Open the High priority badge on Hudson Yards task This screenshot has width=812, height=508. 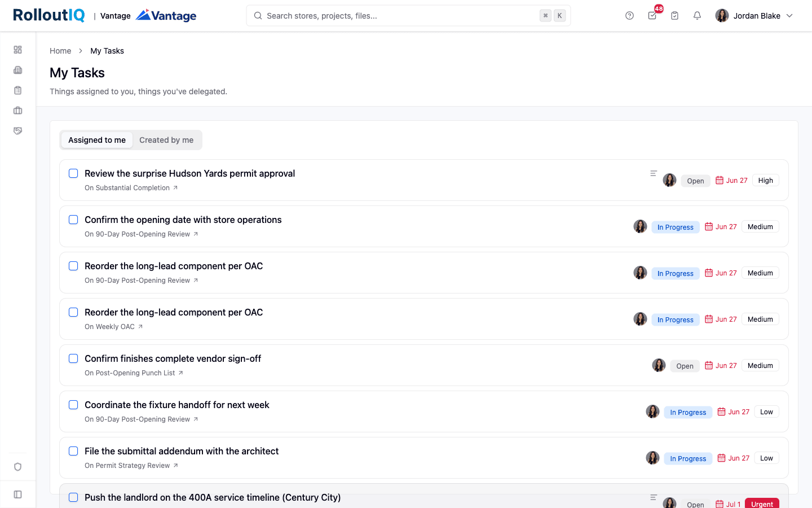[x=766, y=180]
